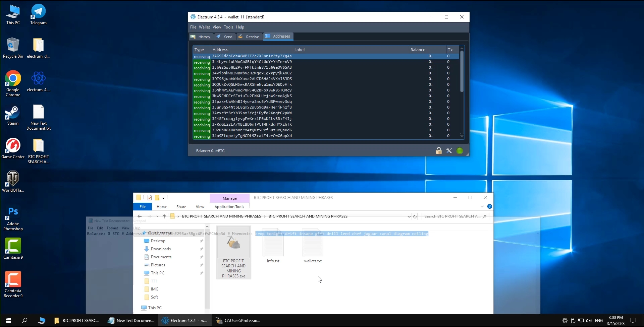Viewport: 644px width, 327px height.
Task: Switch to the Send tab in Electrum
Action: [224, 37]
